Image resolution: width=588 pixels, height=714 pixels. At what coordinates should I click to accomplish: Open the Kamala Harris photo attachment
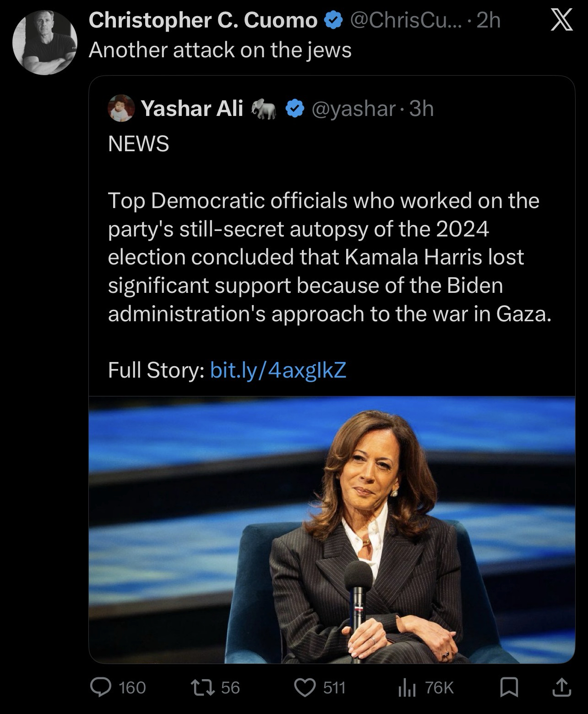(332, 529)
